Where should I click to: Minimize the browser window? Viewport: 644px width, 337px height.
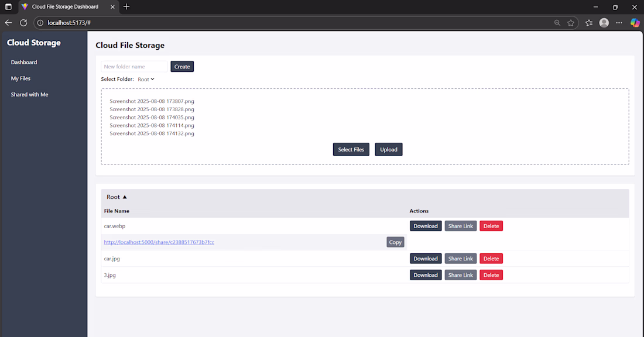click(x=595, y=7)
